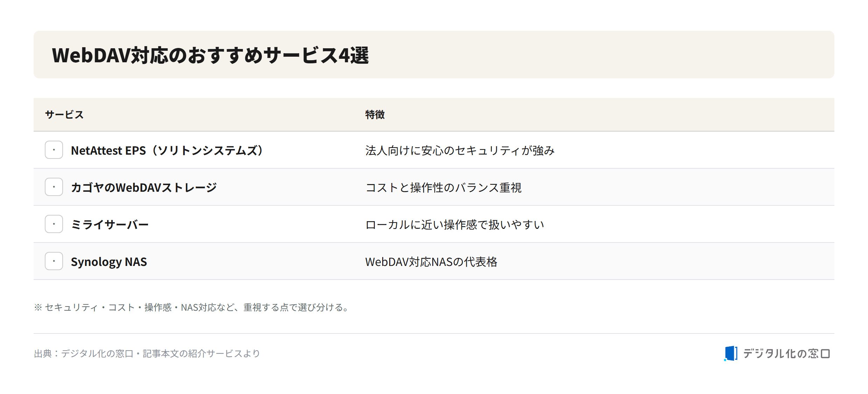Screen dimensions: 868x394
Task: Click the デジタル化の窓口 blue logo icon
Action: click(731, 353)
